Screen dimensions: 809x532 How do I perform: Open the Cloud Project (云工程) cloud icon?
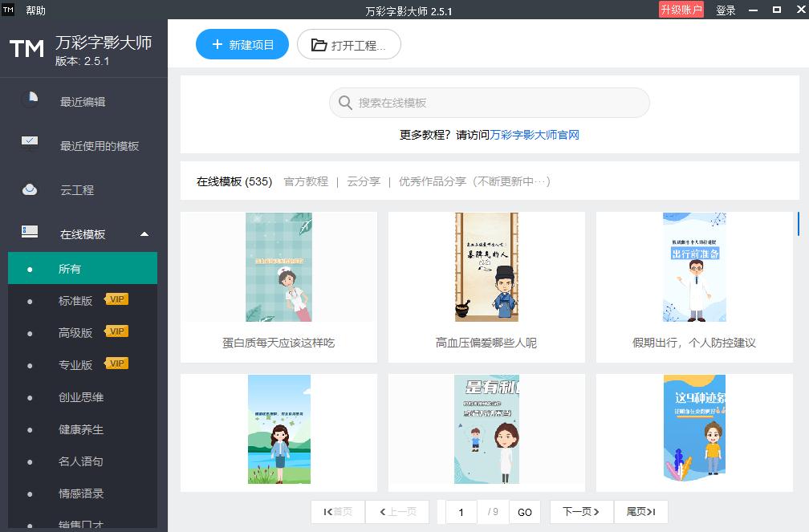click(x=30, y=189)
